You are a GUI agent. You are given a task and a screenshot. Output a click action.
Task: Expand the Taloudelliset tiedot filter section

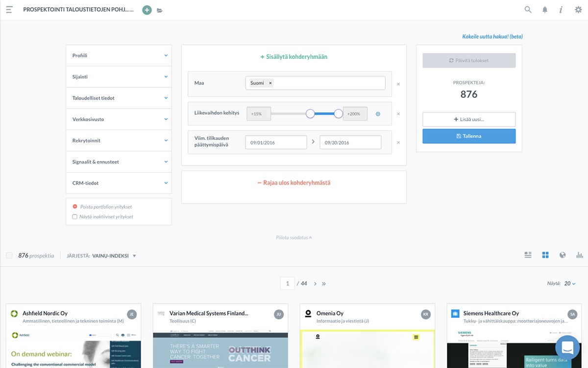pyautogui.click(x=119, y=98)
